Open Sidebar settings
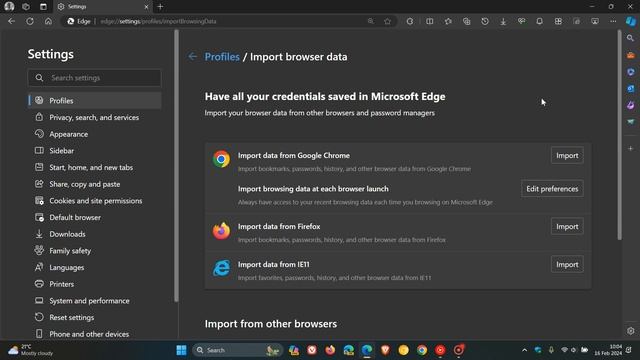Screen dimensions: 640x360 pos(95,151)
